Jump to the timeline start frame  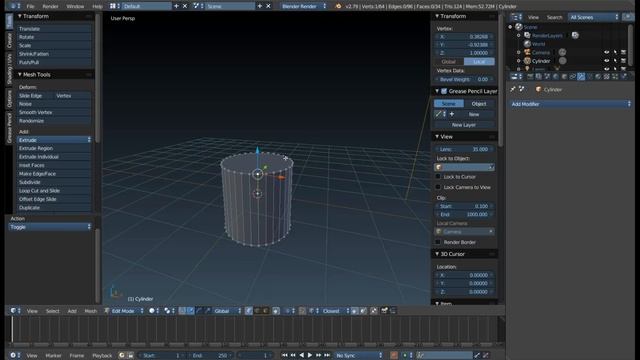[x=284, y=355]
